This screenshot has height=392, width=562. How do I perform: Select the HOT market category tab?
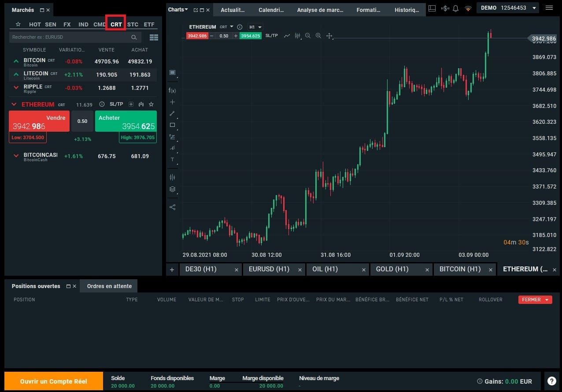click(35, 25)
